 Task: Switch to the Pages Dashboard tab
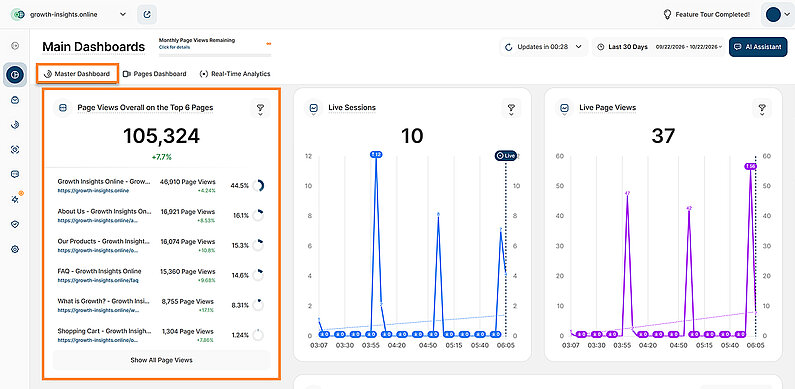[155, 74]
